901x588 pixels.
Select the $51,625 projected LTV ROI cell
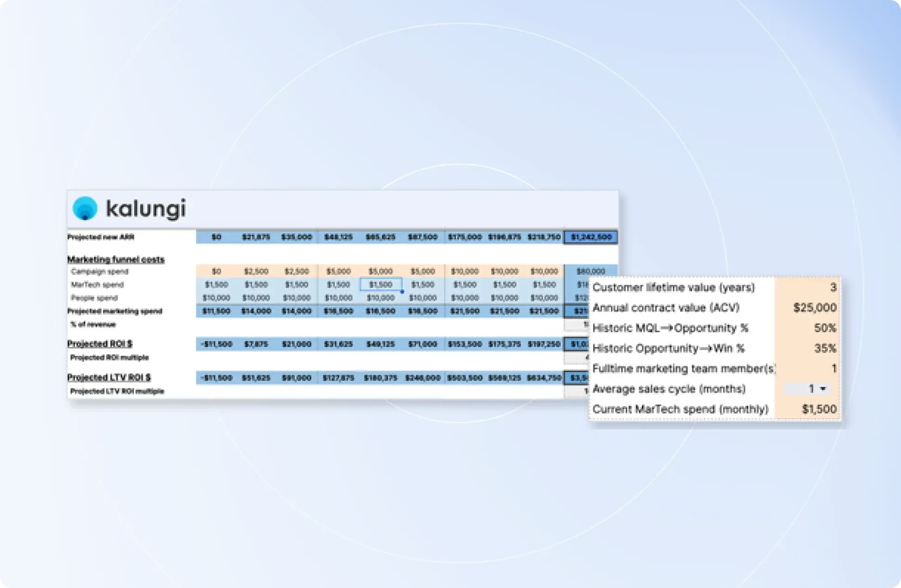tap(256, 378)
